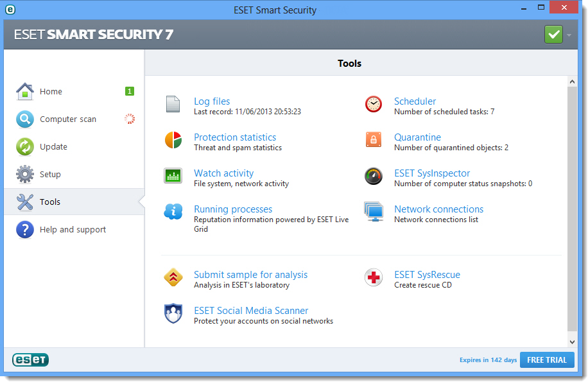Expand the dropdown arrow beside the status checkmark
Screen dimensions: 588x382
(x=569, y=35)
